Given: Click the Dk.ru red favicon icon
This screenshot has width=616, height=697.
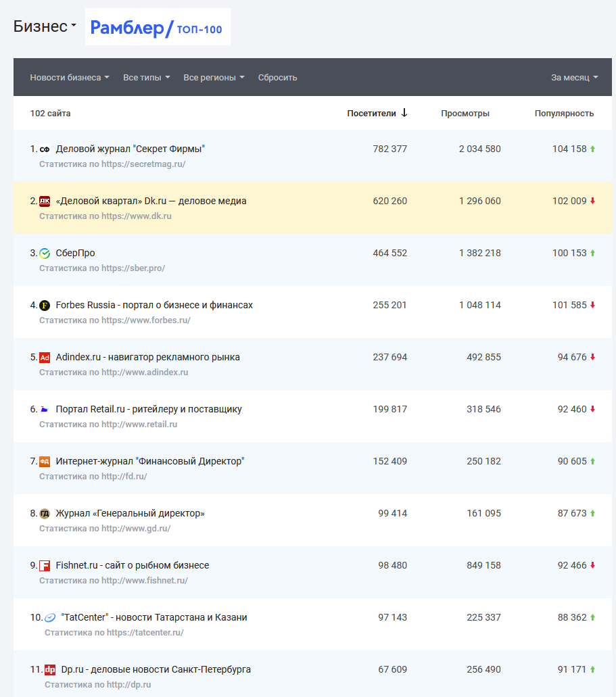Looking at the screenshot, I should pyautogui.click(x=45, y=201).
